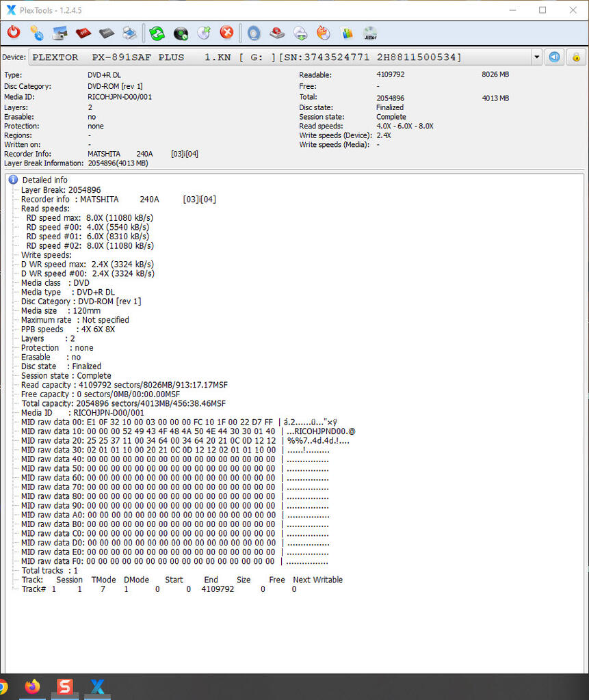Viewport: 589px width, 700px height.
Task: Select the Disc state : Finalized tree row
Action: pos(61,366)
